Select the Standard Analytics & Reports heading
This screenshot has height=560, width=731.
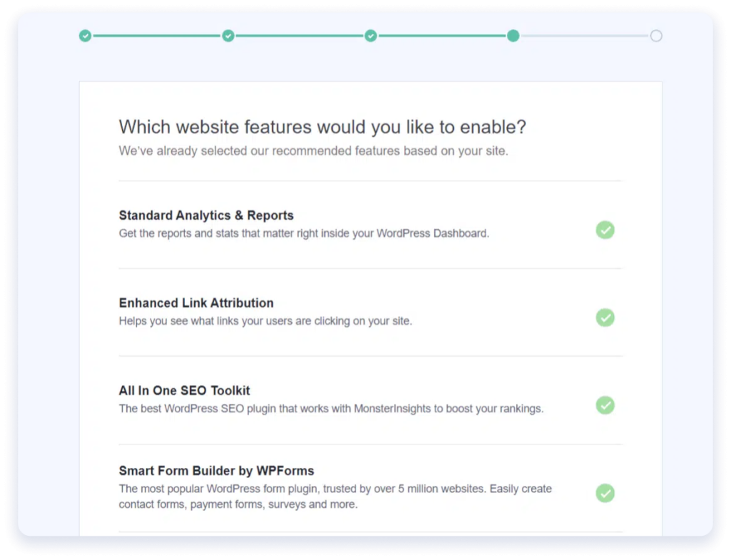click(x=206, y=215)
